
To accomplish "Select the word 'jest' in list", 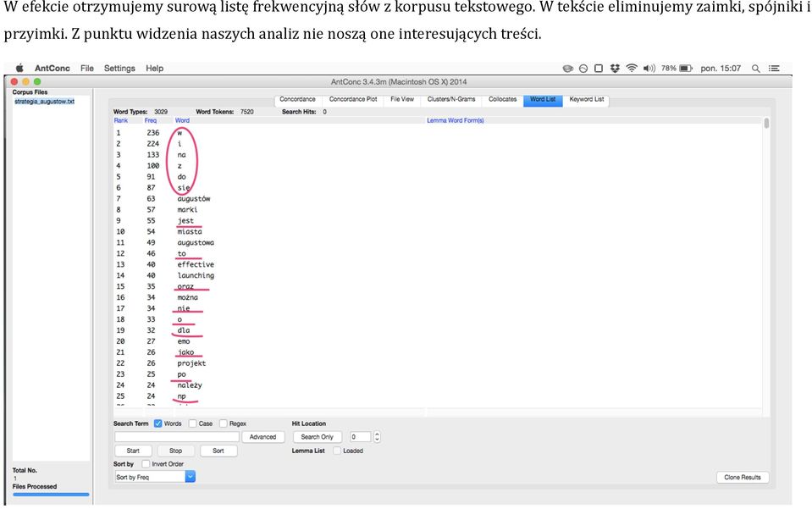I will pyautogui.click(x=185, y=220).
